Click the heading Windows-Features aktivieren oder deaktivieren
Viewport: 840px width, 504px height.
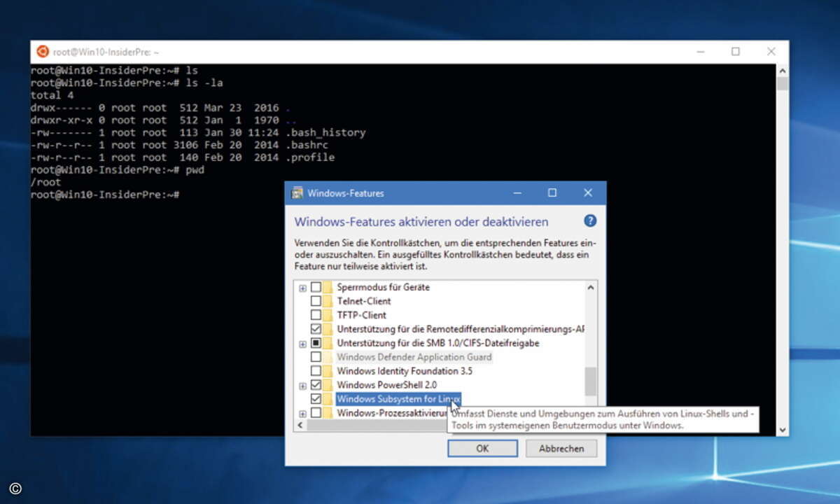click(421, 222)
